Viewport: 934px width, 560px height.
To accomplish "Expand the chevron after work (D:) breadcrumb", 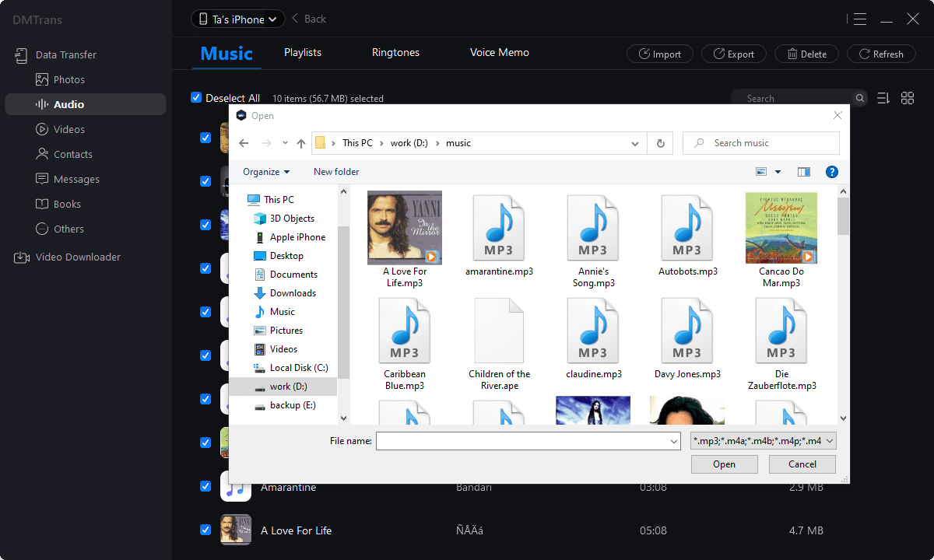I will (437, 143).
